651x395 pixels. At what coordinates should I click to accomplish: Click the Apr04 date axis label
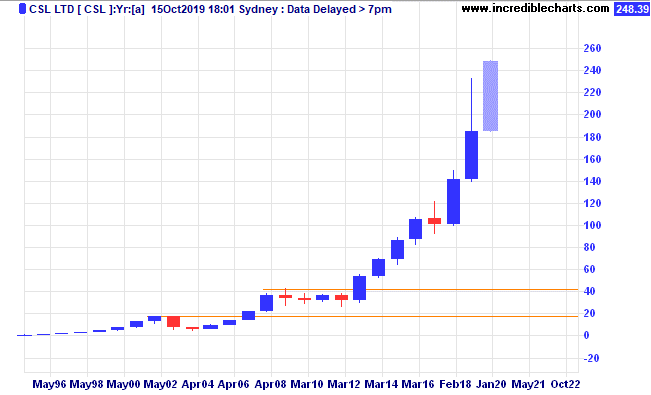tap(197, 384)
